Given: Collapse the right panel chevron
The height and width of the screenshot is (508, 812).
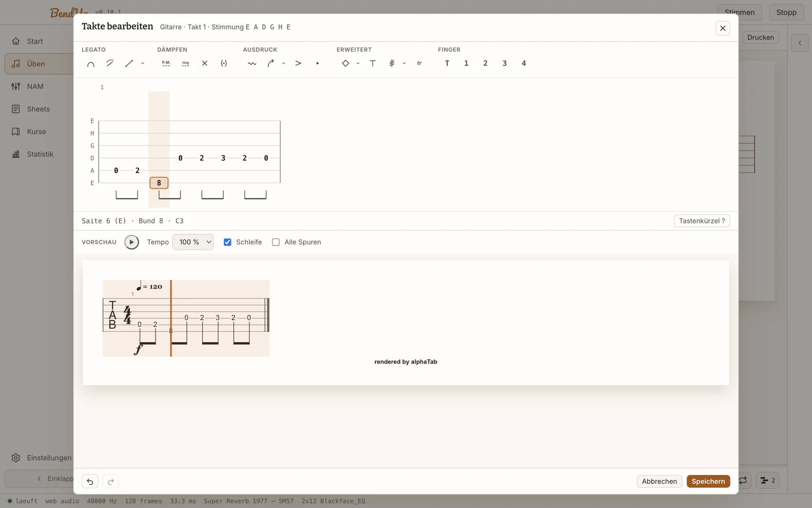Looking at the screenshot, I should [x=800, y=43].
